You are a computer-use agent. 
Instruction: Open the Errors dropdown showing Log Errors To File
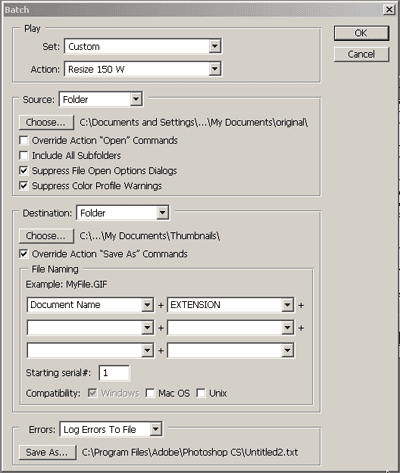[x=111, y=429]
